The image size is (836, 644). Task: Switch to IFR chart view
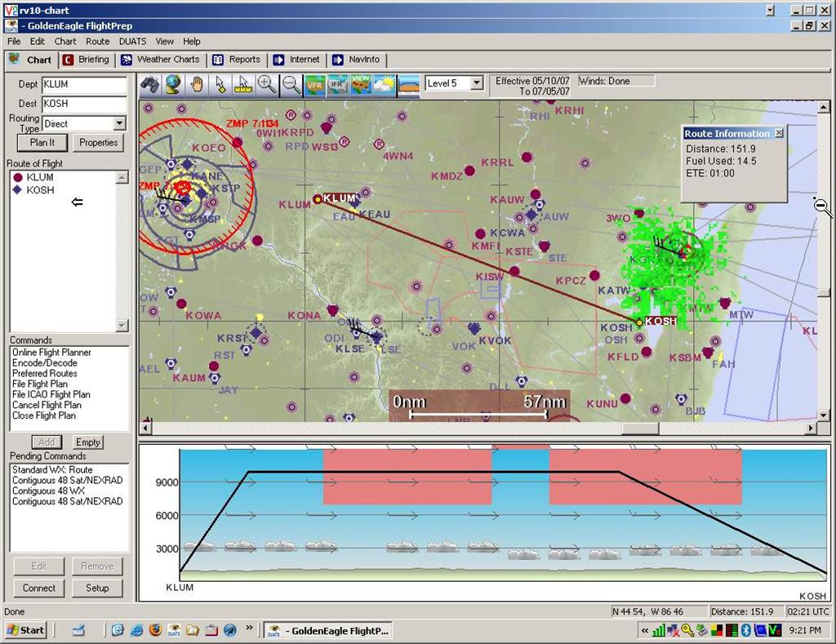point(337,85)
